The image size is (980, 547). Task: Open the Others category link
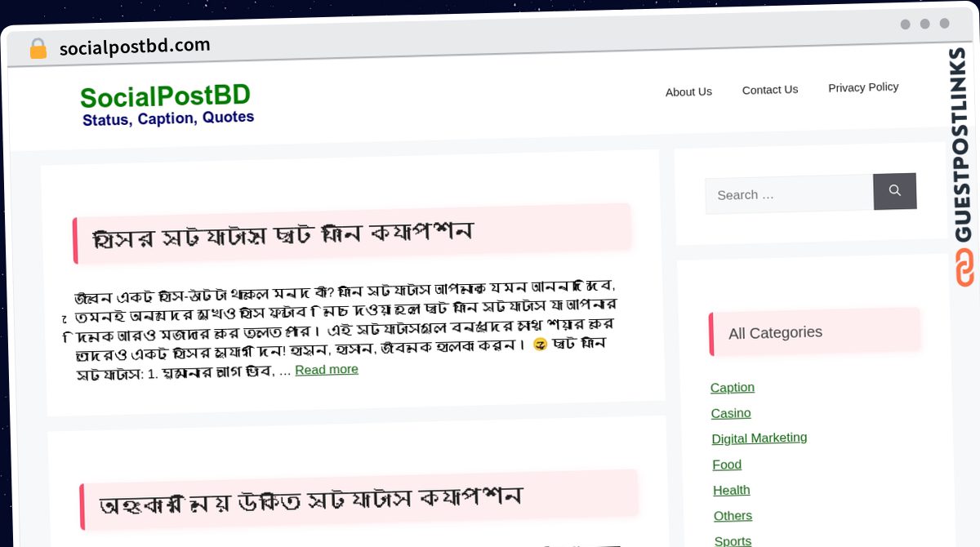tap(733, 516)
